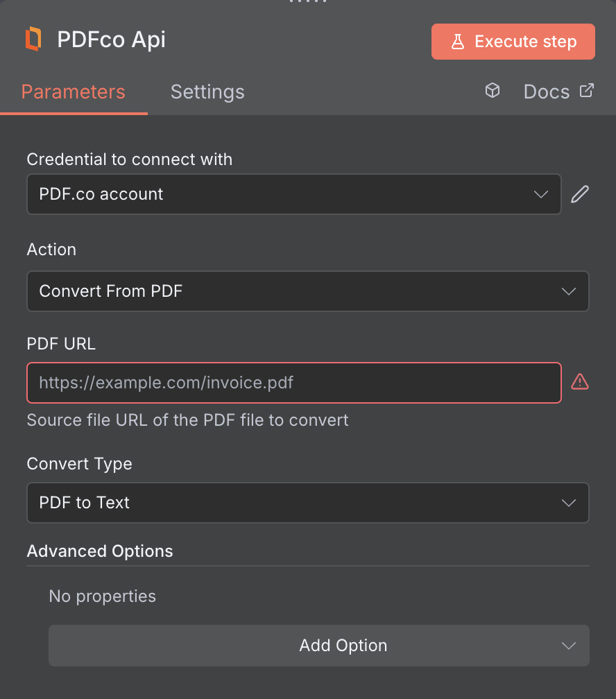Open the Convert Type selector set to PDF to Text

(x=308, y=503)
